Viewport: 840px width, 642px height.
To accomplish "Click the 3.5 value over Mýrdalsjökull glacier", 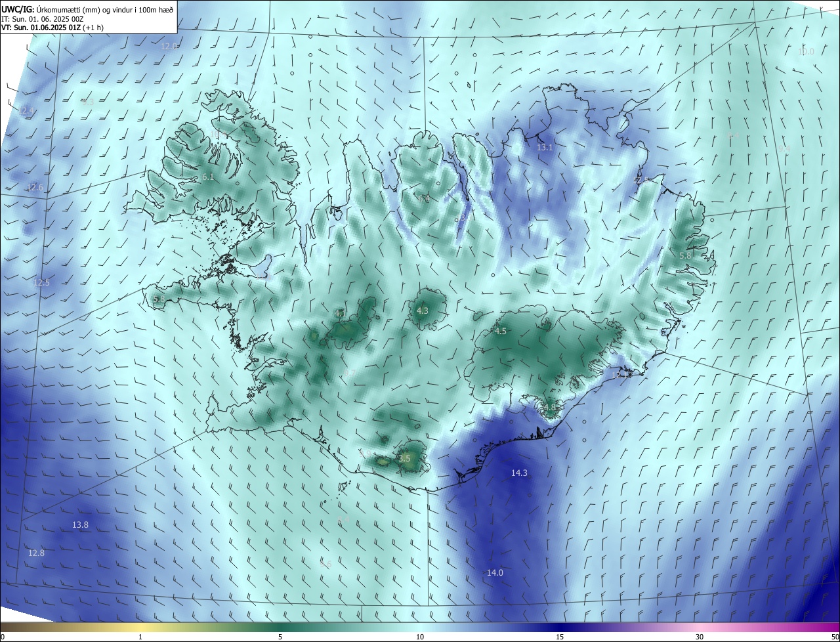I will (404, 458).
